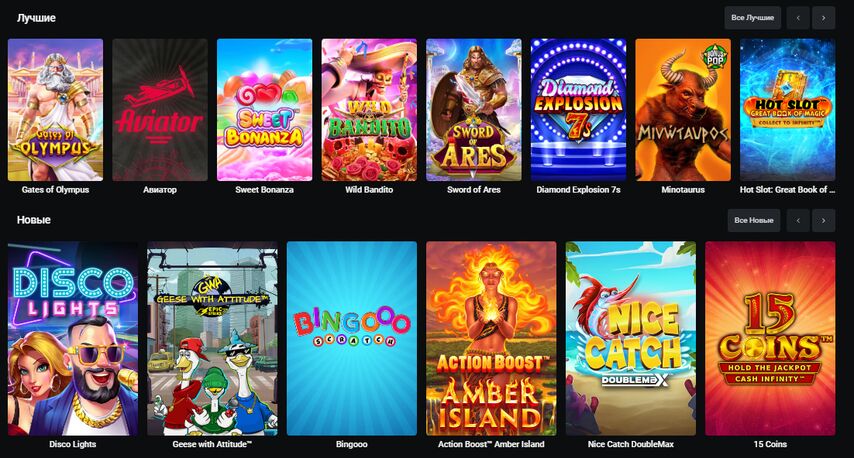The image size is (854, 458).
Task: Open the Hot Slot Great Book of Magic tile
Action: tap(787, 109)
